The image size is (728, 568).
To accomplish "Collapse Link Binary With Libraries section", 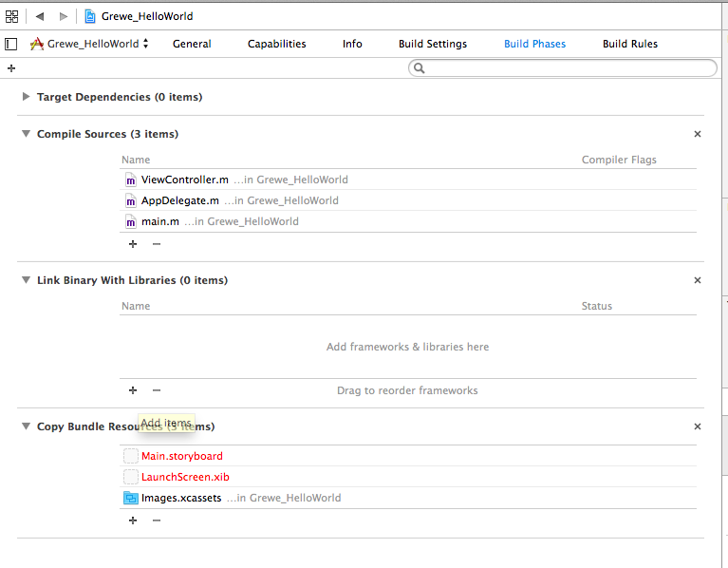I will (x=26, y=280).
